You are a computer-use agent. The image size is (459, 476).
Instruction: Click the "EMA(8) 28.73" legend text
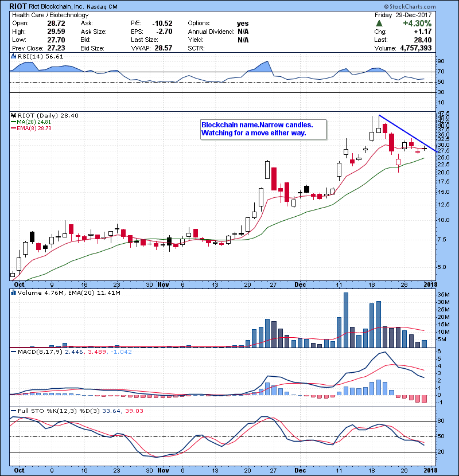(34, 128)
